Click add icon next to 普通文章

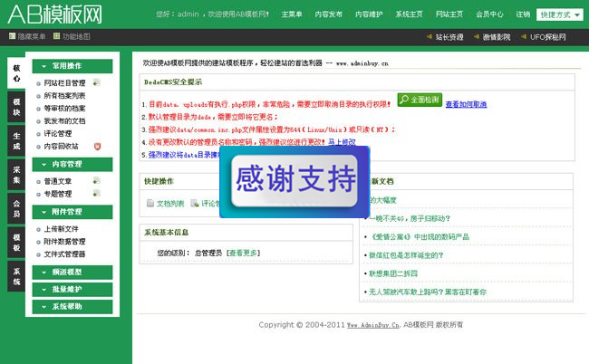pyautogui.click(x=97, y=181)
